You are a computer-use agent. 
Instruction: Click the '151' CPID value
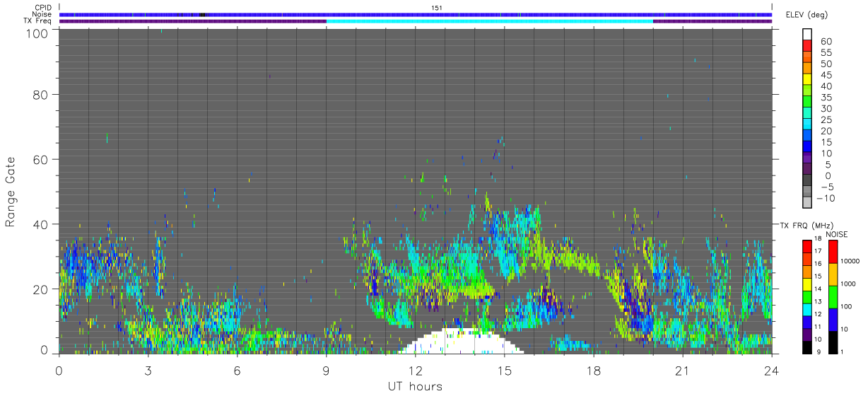pos(437,8)
